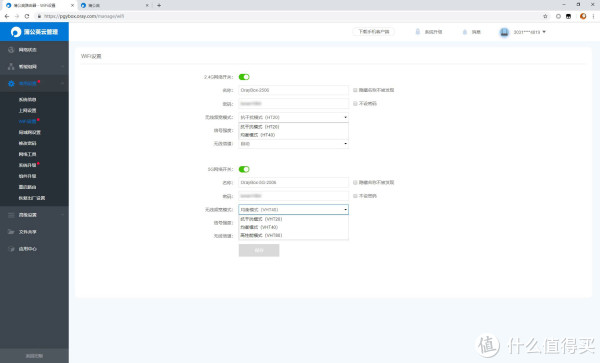The width and height of the screenshot is (600, 363).
Task: Click the message bell icon in top bar
Action: coord(465,32)
